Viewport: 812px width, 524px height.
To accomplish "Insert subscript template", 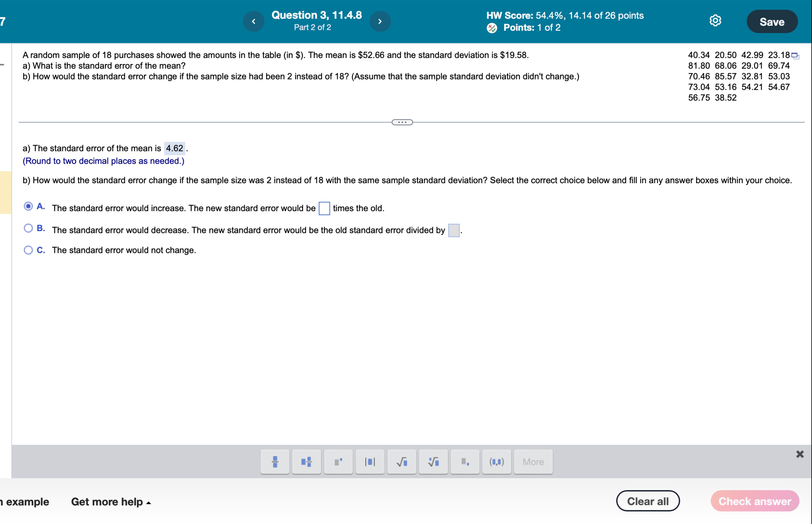I will pos(465,462).
